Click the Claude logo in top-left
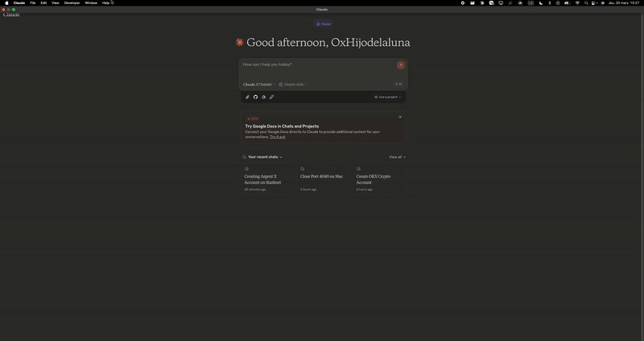Screen dimensions: 644x341 11,15
